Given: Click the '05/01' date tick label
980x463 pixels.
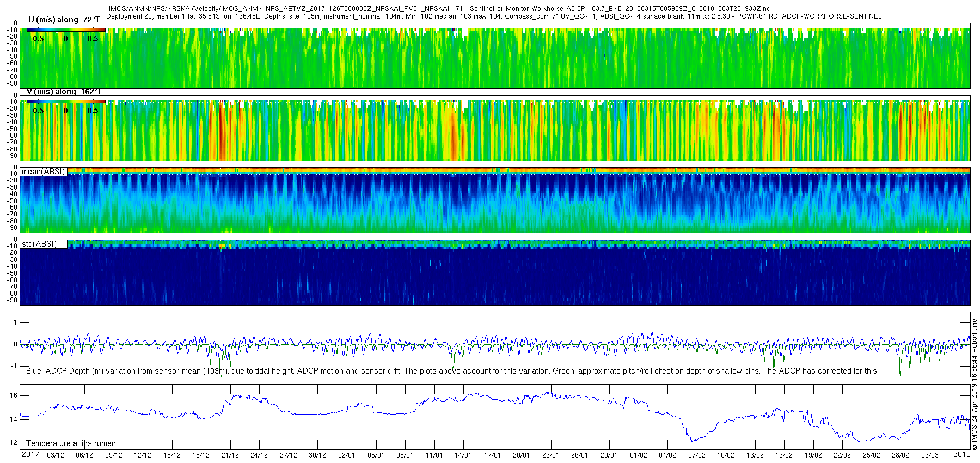Looking at the screenshot, I should [376, 455].
